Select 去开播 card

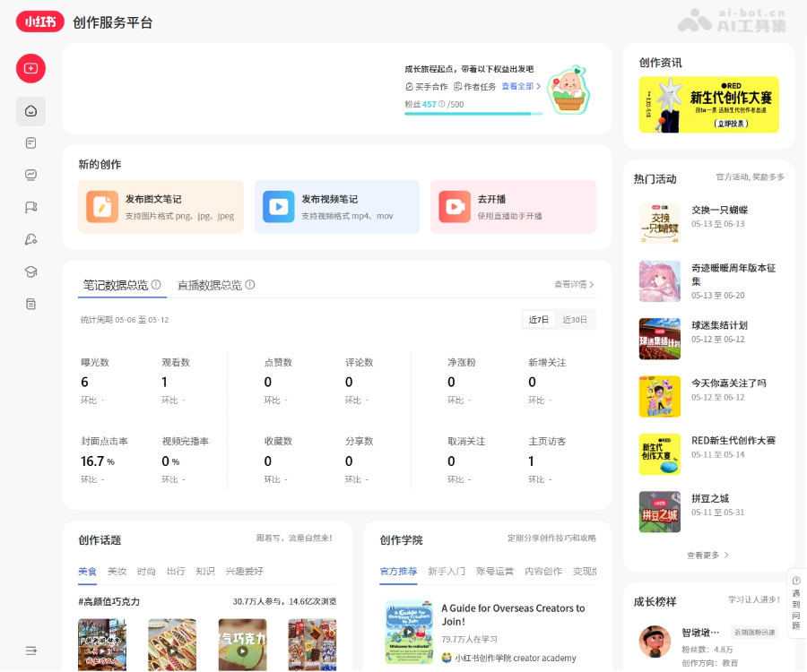tap(513, 207)
